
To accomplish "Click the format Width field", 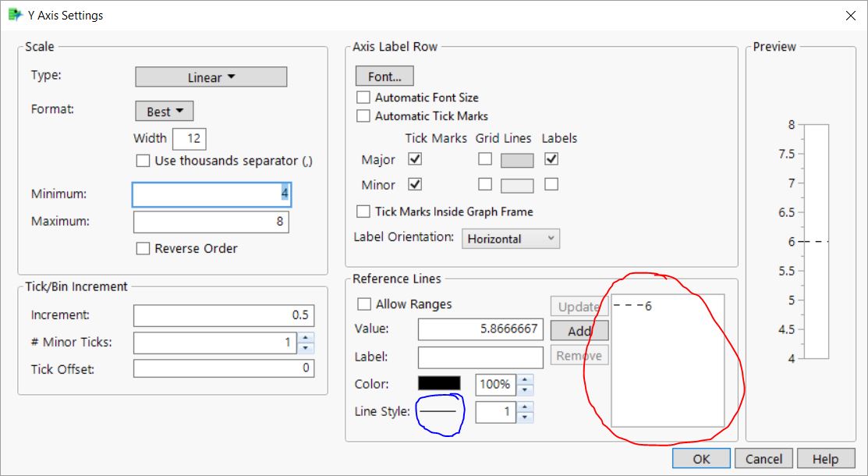I will click(x=190, y=139).
